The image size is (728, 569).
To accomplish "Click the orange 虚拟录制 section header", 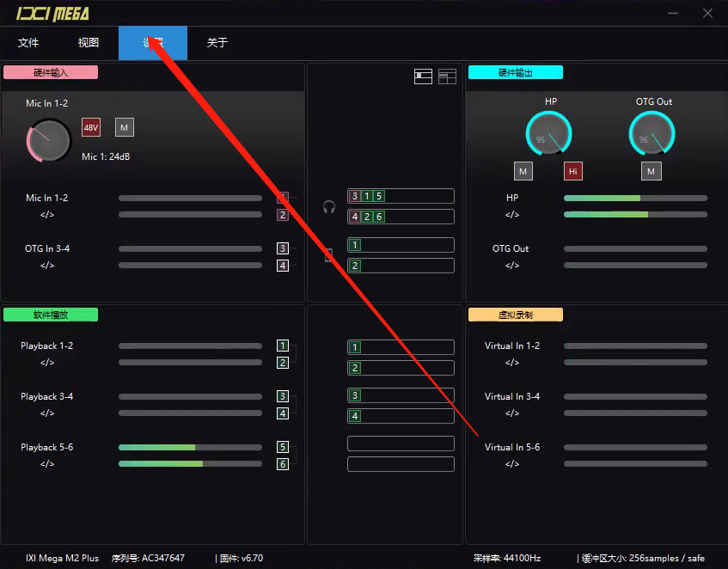I will point(516,315).
